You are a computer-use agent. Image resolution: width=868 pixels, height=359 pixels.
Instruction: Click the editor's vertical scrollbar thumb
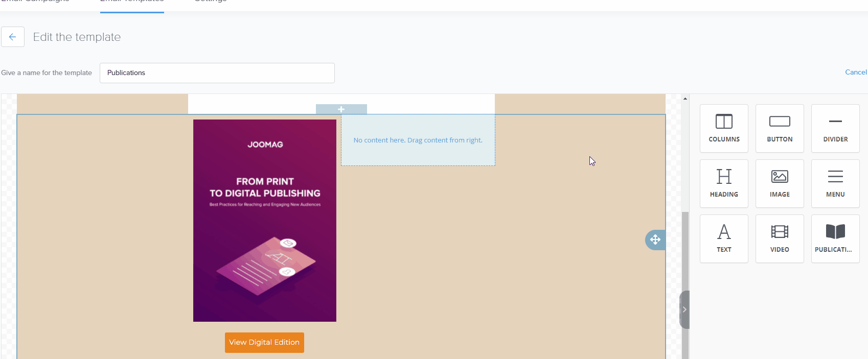(x=685, y=250)
